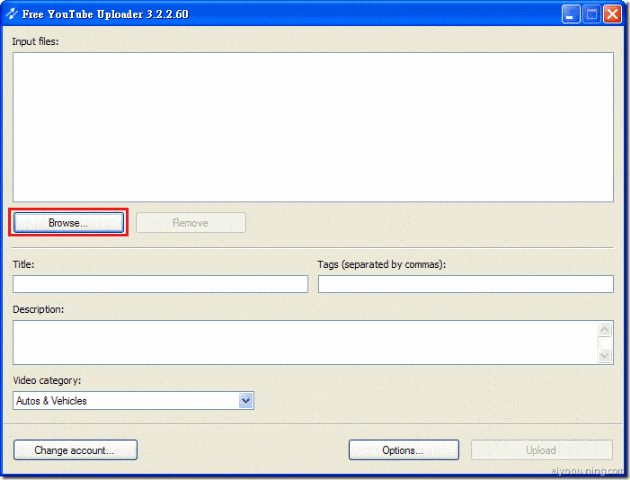Screen dimensions: 630x480
Task: Expand the Video category dropdown arrow
Action: 246,400
